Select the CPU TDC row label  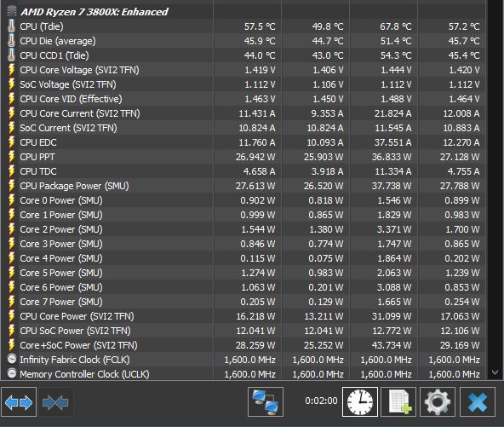tap(38, 171)
